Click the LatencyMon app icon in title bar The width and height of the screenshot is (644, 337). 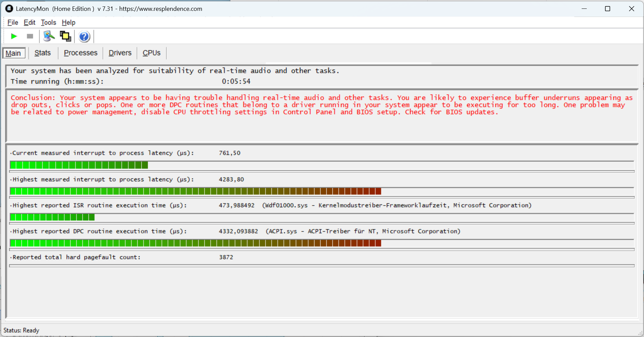(x=9, y=9)
